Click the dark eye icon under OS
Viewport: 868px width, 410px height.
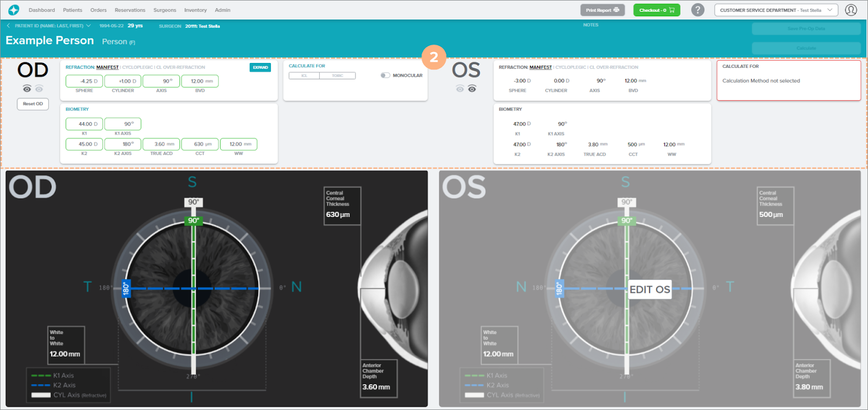[x=472, y=88]
